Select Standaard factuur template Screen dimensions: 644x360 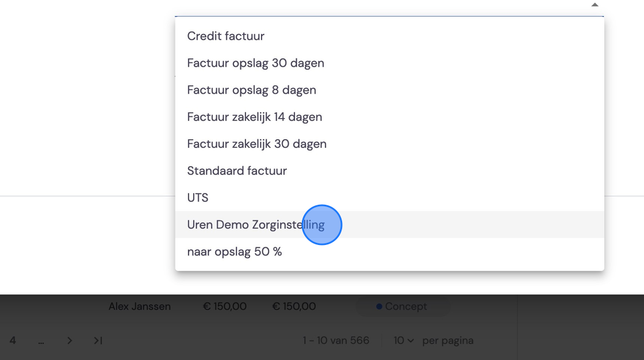click(389, 171)
